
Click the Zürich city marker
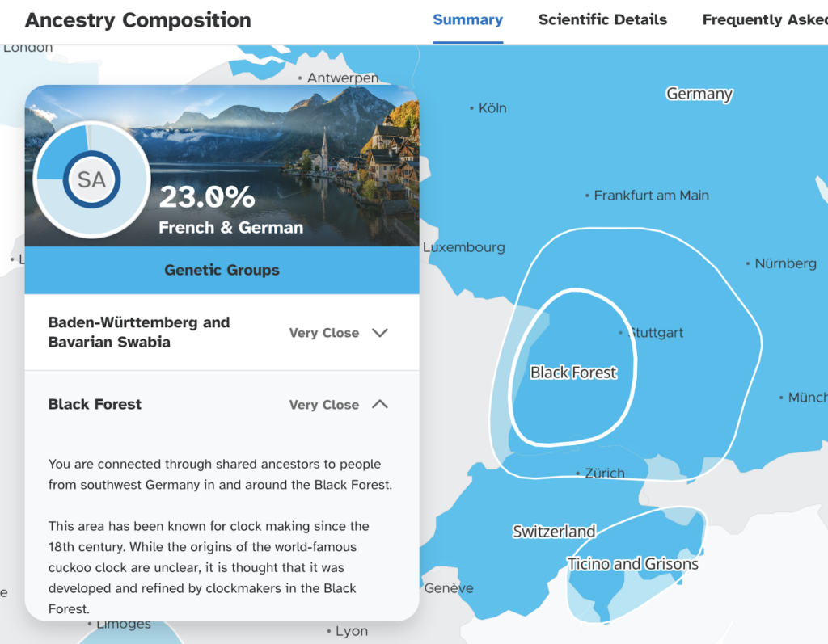[x=578, y=474]
